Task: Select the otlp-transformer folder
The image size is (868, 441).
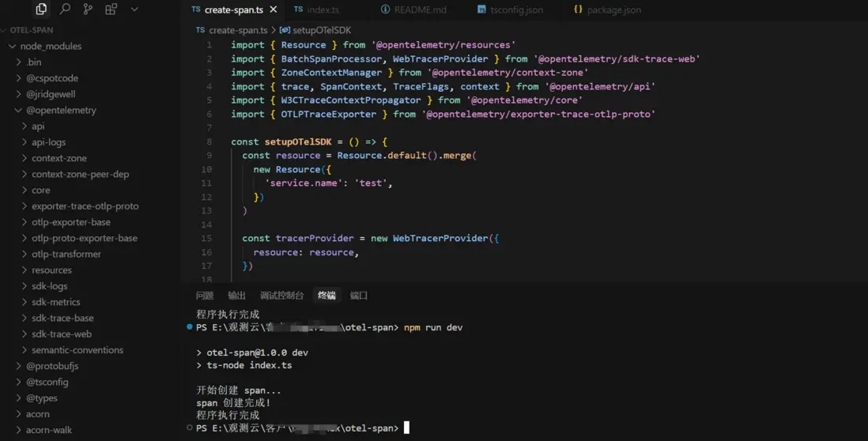Action: [66, 254]
